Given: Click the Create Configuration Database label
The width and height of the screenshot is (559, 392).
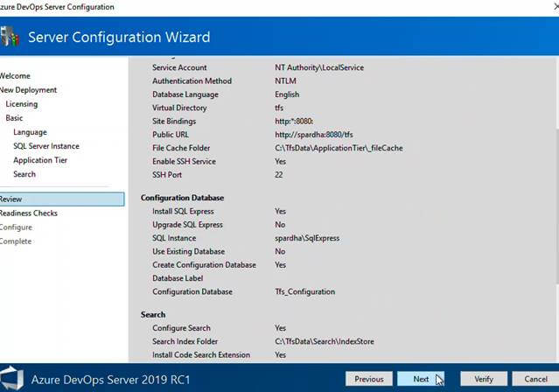Looking at the screenshot, I should (205, 264).
